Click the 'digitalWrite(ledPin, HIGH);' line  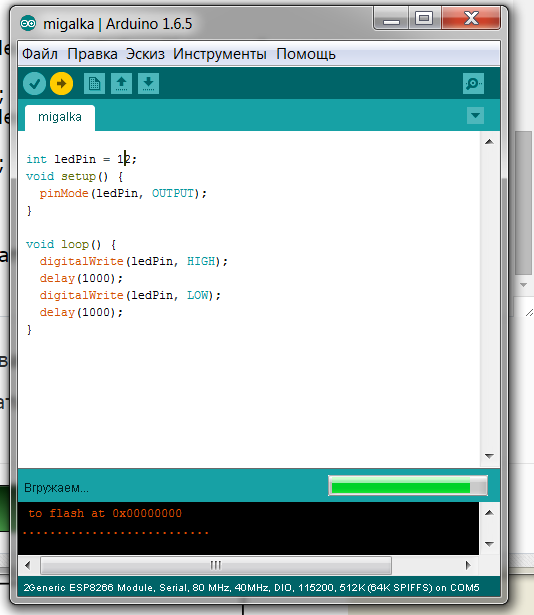[133, 261]
